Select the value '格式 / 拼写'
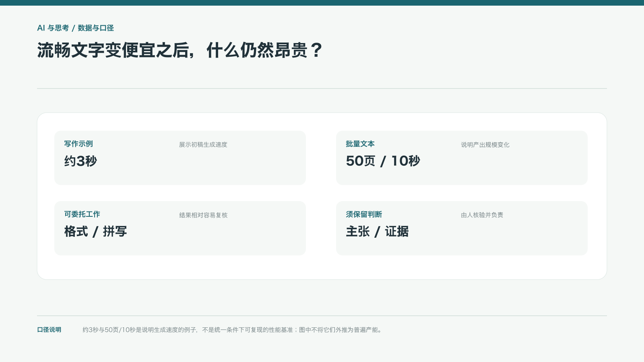644x362 pixels. (96, 231)
